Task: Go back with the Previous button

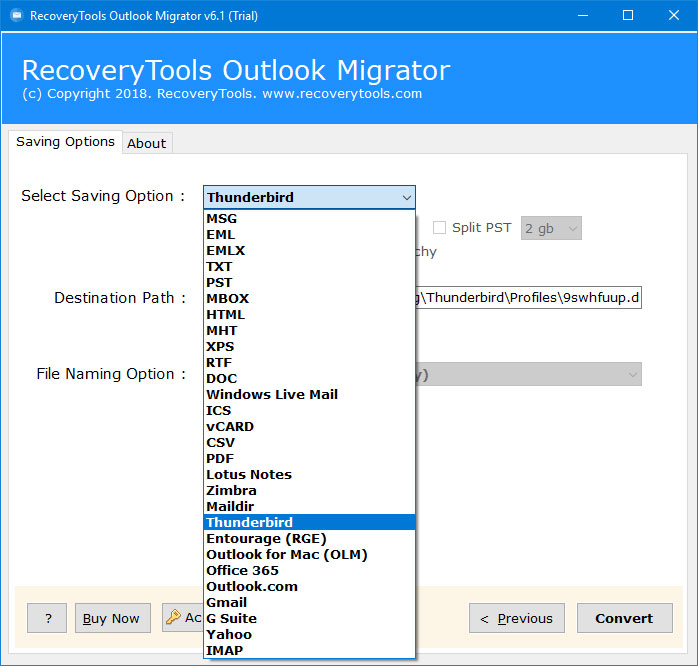Action: [517, 618]
